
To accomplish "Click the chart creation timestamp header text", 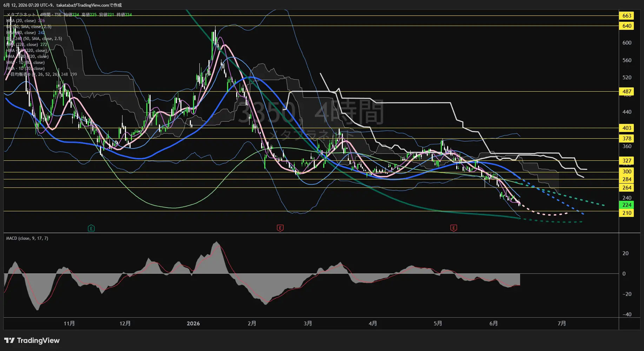I will click(x=62, y=5).
